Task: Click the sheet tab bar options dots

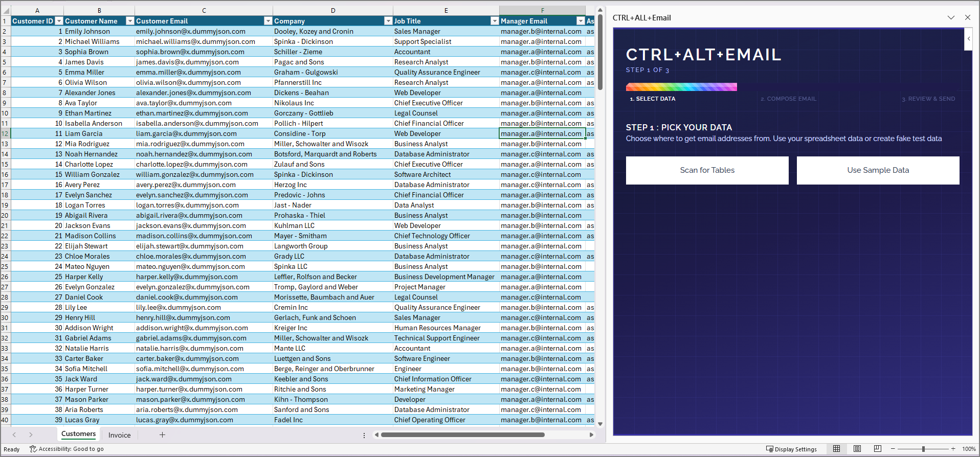Action: tap(364, 436)
